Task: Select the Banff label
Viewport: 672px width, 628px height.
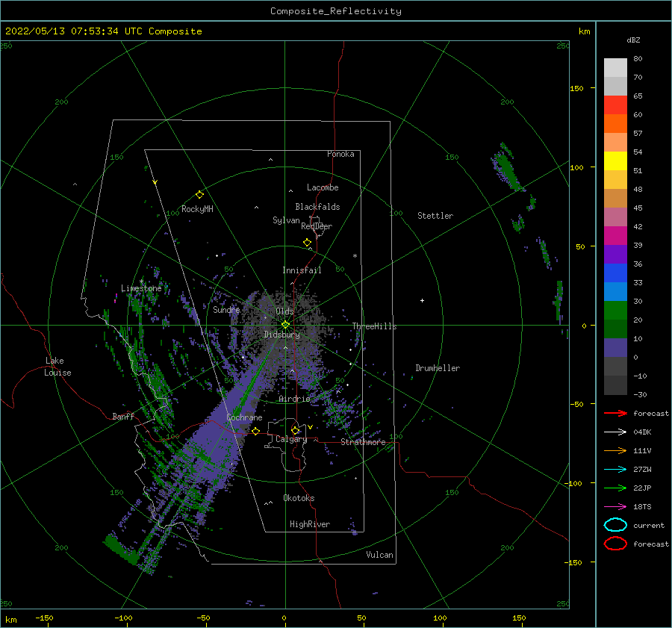Action: [123, 416]
